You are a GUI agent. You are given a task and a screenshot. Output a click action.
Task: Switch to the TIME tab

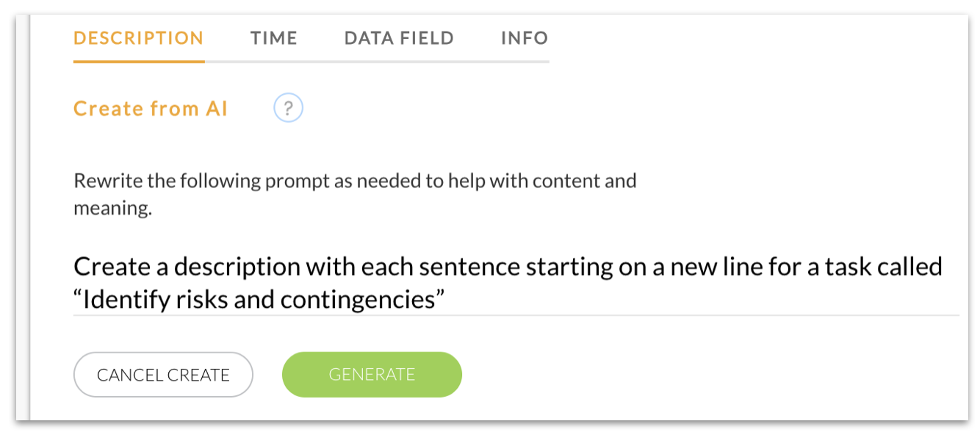coord(274,38)
